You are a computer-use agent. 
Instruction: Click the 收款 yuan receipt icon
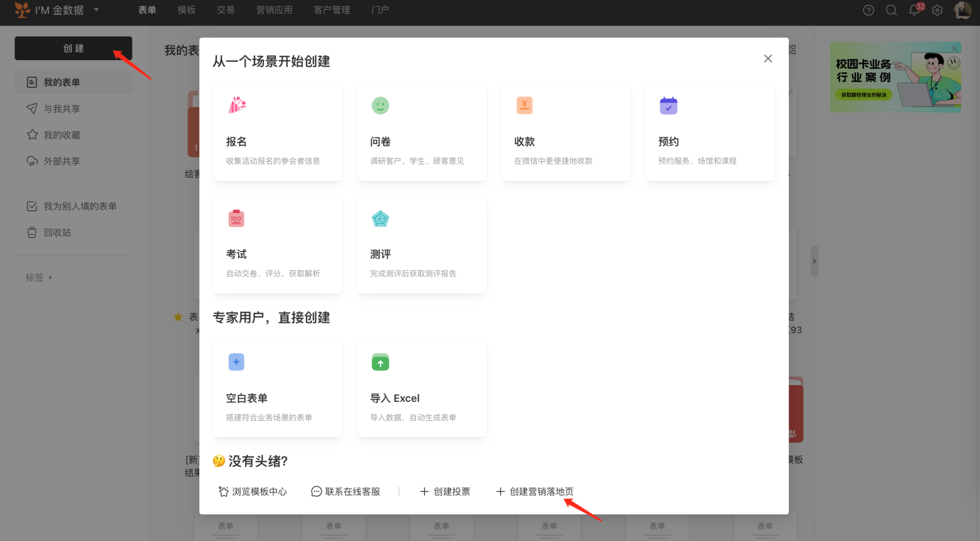point(524,105)
